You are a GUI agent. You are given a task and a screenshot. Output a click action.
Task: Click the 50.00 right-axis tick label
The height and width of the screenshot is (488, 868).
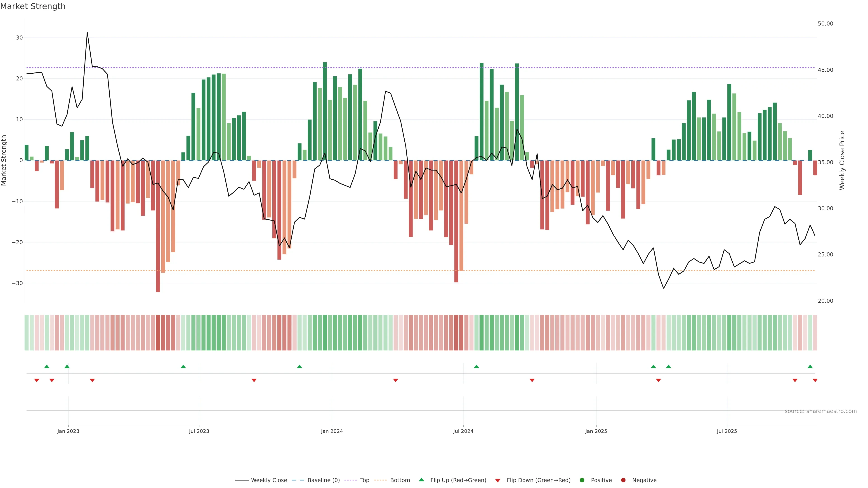[x=825, y=23]
